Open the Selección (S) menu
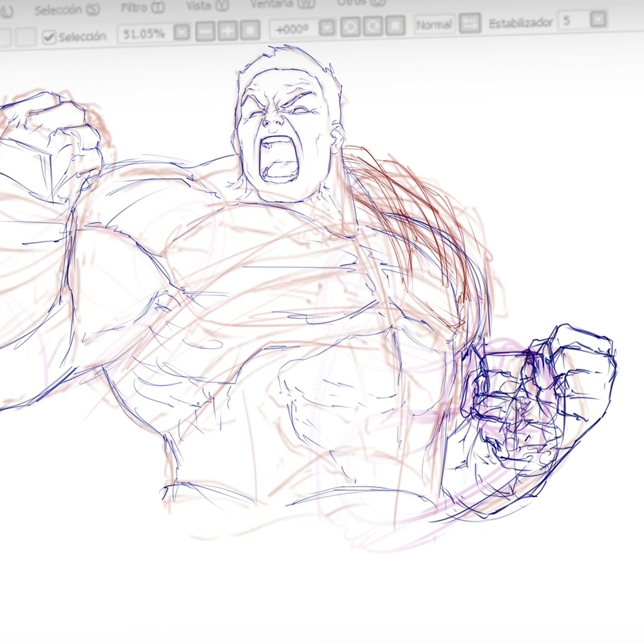 (x=67, y=10)
